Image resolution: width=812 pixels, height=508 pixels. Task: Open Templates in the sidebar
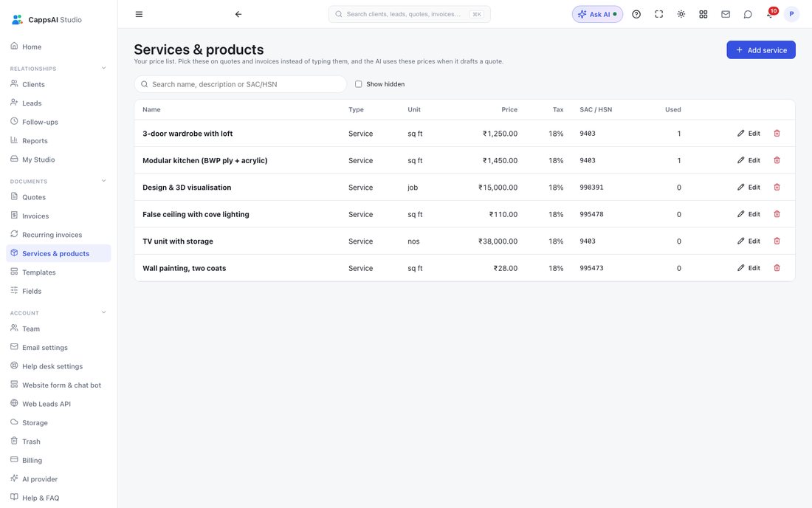(58, 272)
